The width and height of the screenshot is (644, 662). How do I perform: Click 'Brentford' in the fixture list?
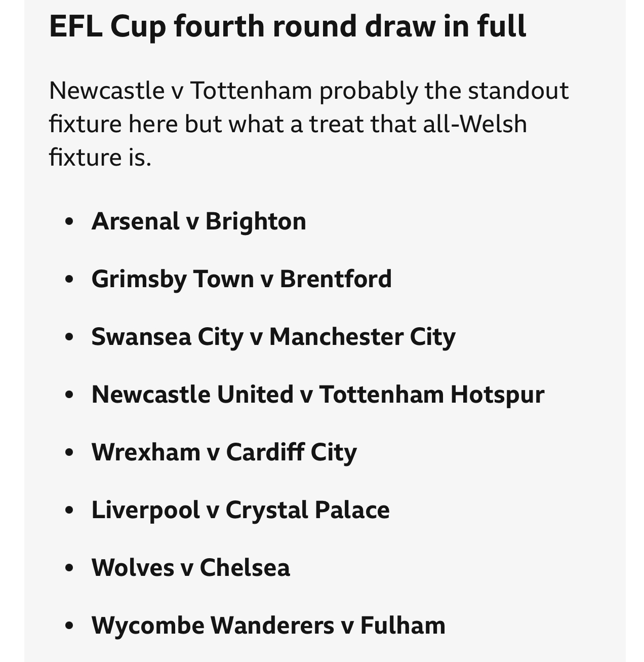[336, 279]
